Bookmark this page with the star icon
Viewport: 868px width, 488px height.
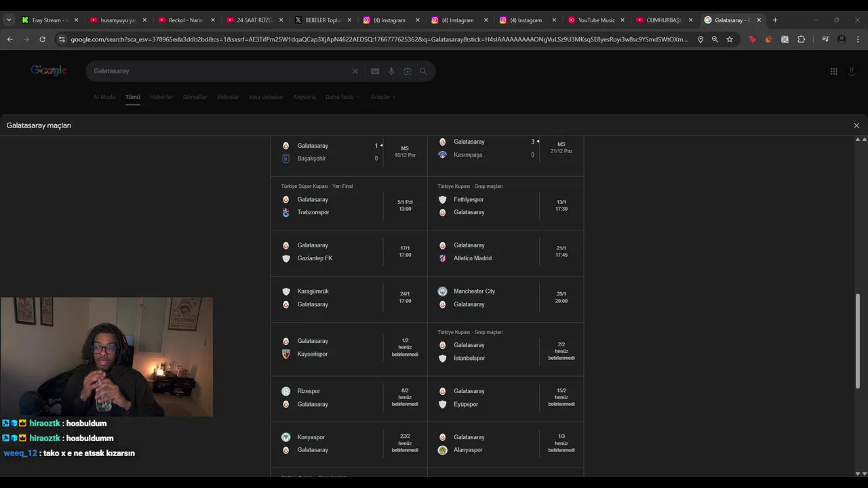click(730, 39)
